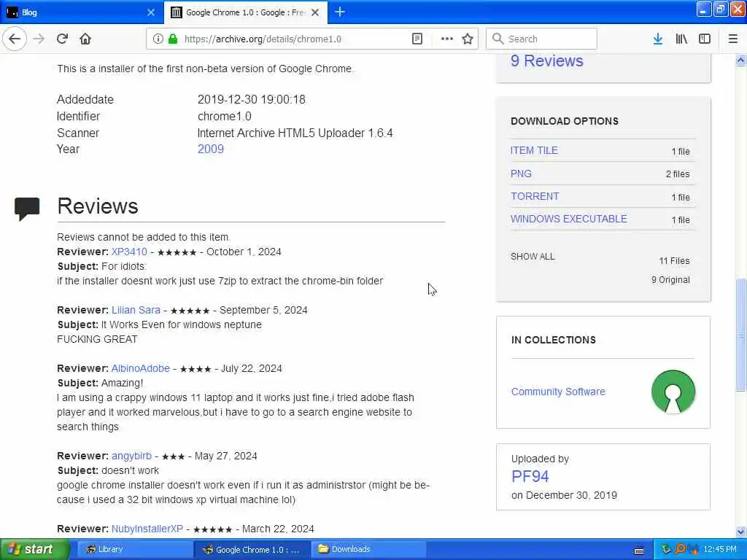
Task: Select the identifier value chrome1.0
Action: pos(225,116)
